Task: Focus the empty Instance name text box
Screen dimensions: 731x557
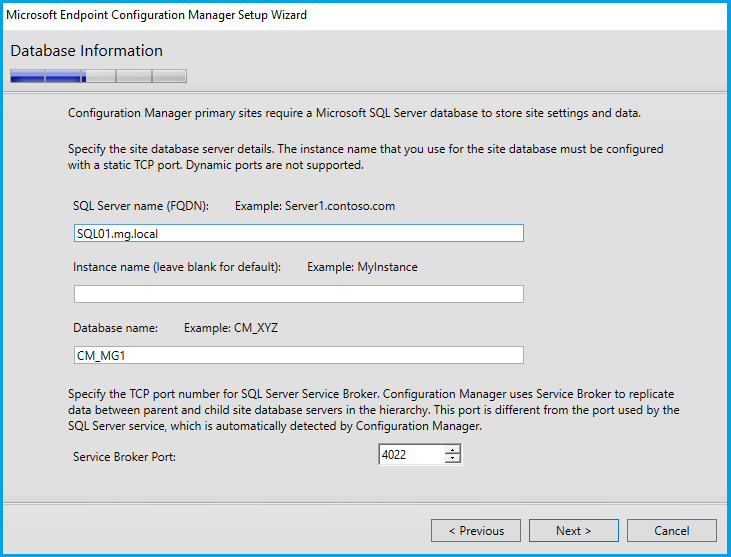Action: coord(298,294)
